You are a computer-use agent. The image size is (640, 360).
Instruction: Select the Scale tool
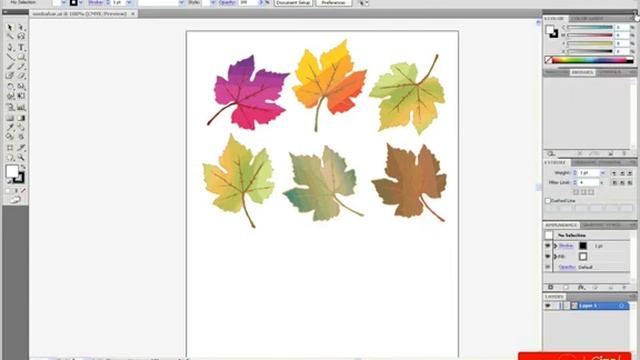coord(21,87)
